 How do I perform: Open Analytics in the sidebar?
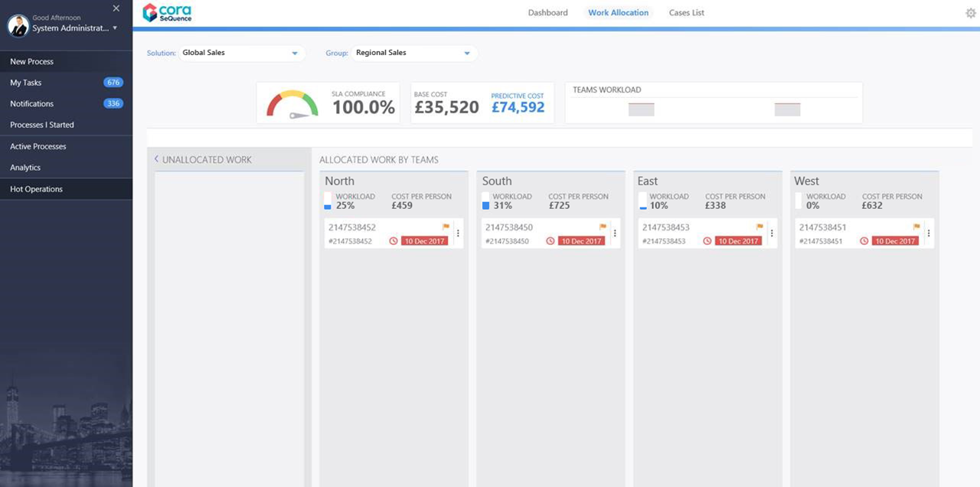pyautogui.click(x=66, y=168)
